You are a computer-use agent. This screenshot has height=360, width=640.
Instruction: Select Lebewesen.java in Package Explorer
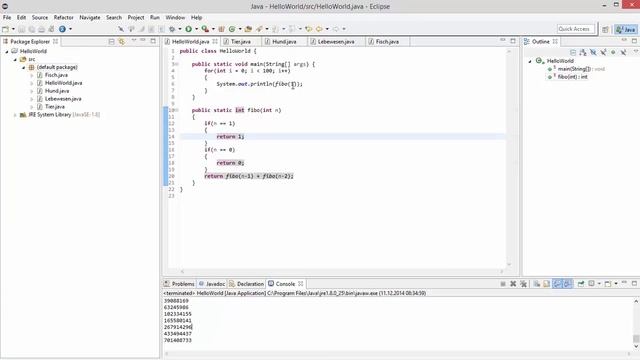tap(63, 99)
